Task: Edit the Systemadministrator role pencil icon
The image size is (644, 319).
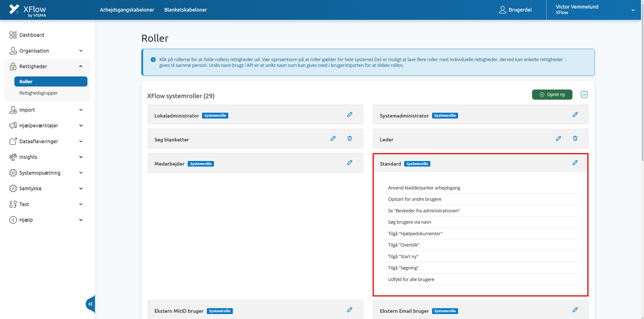Action: pos(575,114)
